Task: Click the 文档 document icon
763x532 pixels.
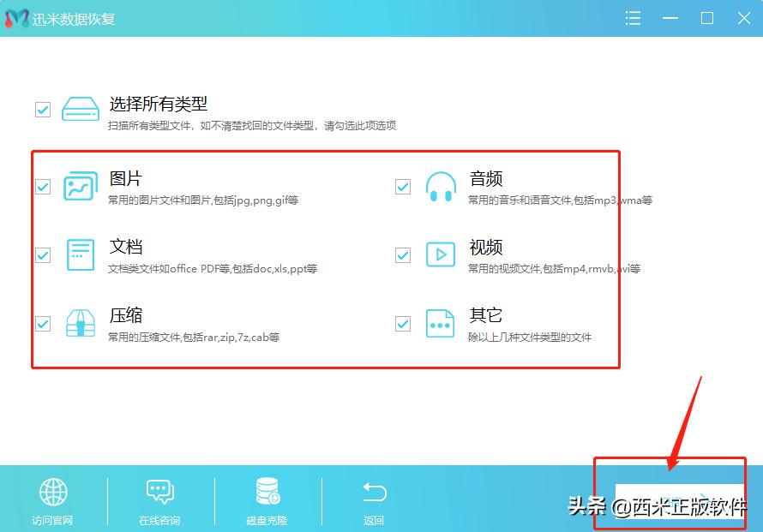Action: pyautogui.click(x=80, y=254)
